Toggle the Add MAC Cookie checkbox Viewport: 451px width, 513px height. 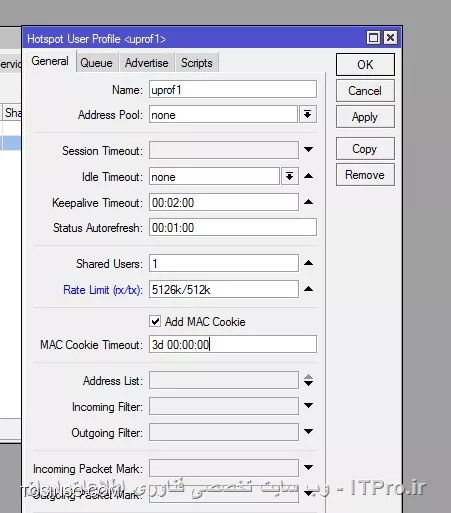pyautogui.click(x=155, y=321)
